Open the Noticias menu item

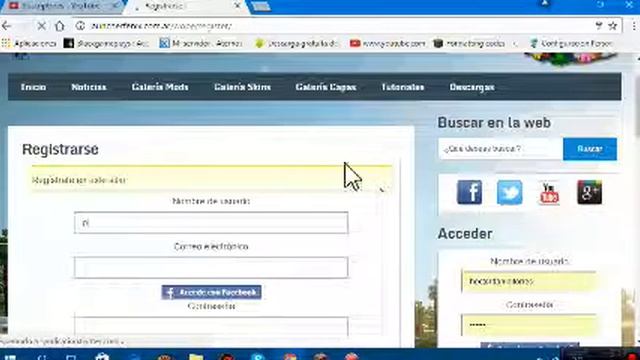click(89, 87)
